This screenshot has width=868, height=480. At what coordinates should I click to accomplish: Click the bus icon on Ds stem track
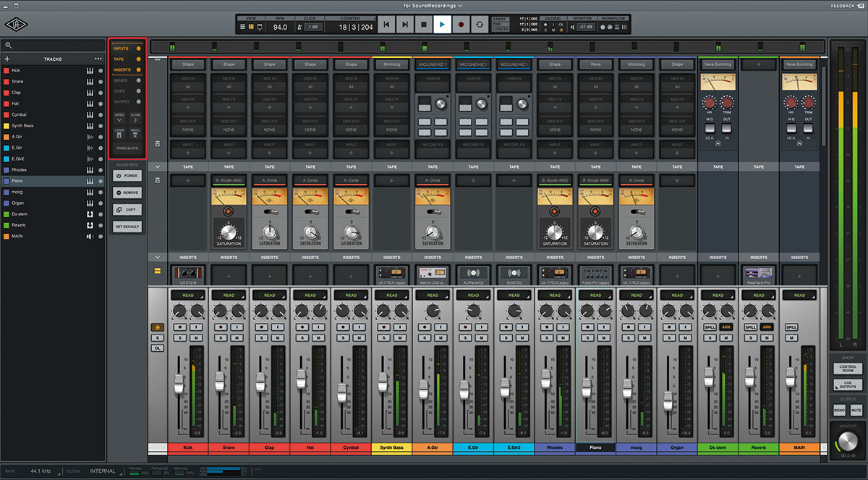tap(90, 214)
